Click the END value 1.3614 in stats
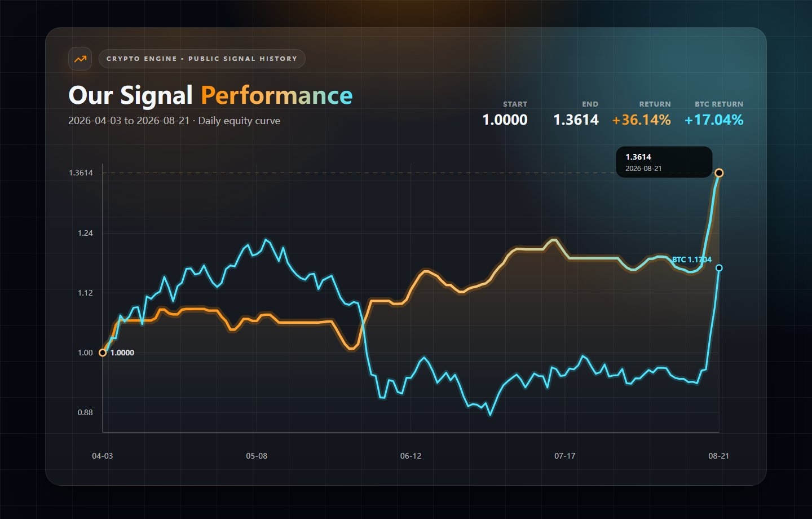Screen dimensions: 812x519 [576, 120]
